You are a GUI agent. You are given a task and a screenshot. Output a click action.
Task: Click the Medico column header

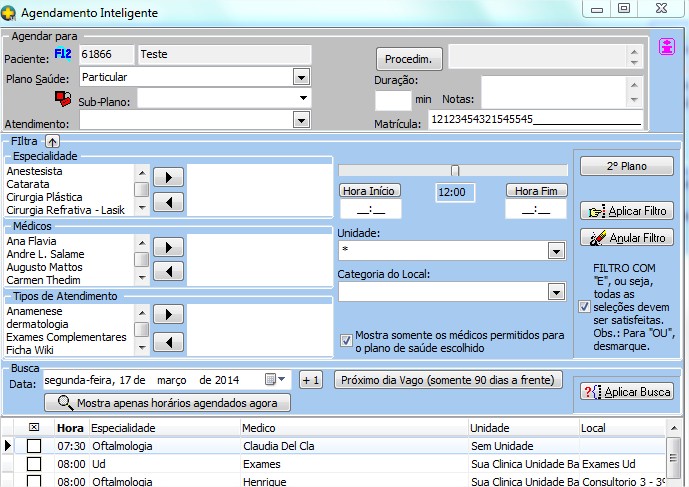coord(258,428)
